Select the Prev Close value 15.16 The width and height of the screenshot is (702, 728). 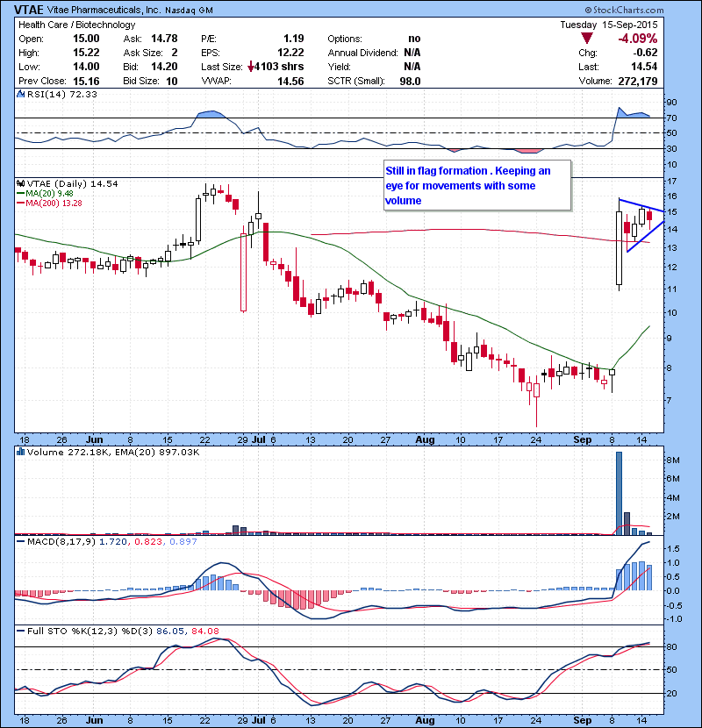tap(86, 81)
